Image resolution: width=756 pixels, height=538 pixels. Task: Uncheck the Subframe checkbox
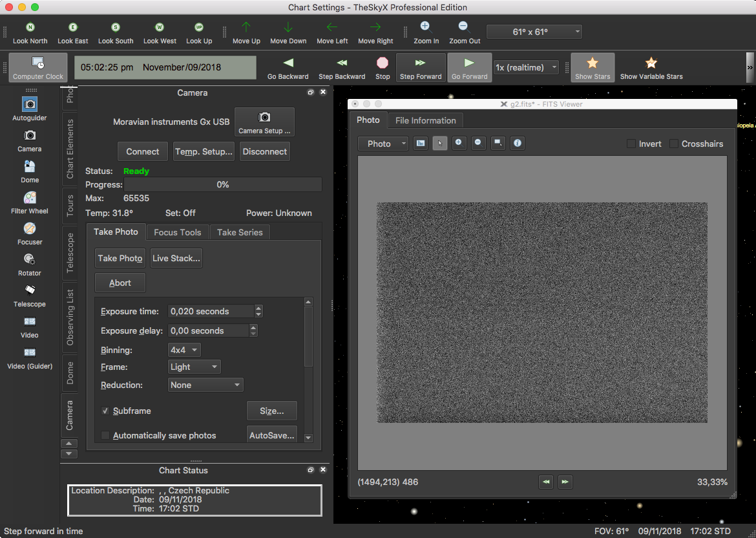105,411
